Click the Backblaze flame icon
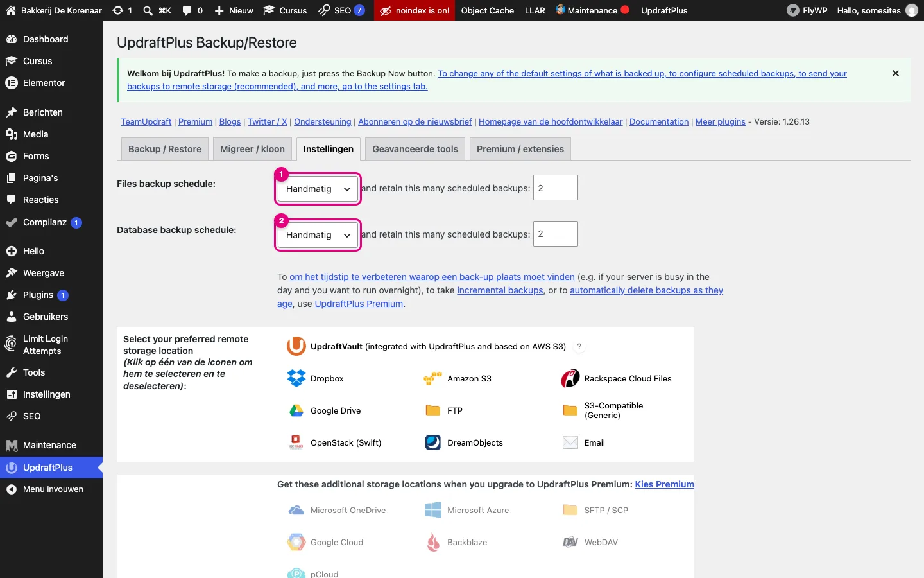924x578 pixels. 433,542
